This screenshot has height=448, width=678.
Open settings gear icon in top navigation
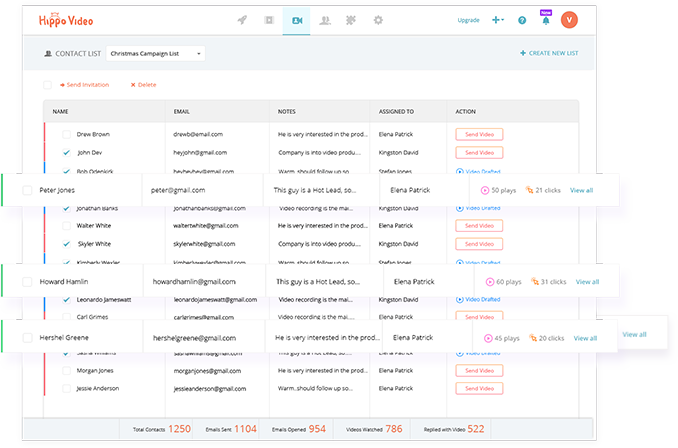pos(378,20)
